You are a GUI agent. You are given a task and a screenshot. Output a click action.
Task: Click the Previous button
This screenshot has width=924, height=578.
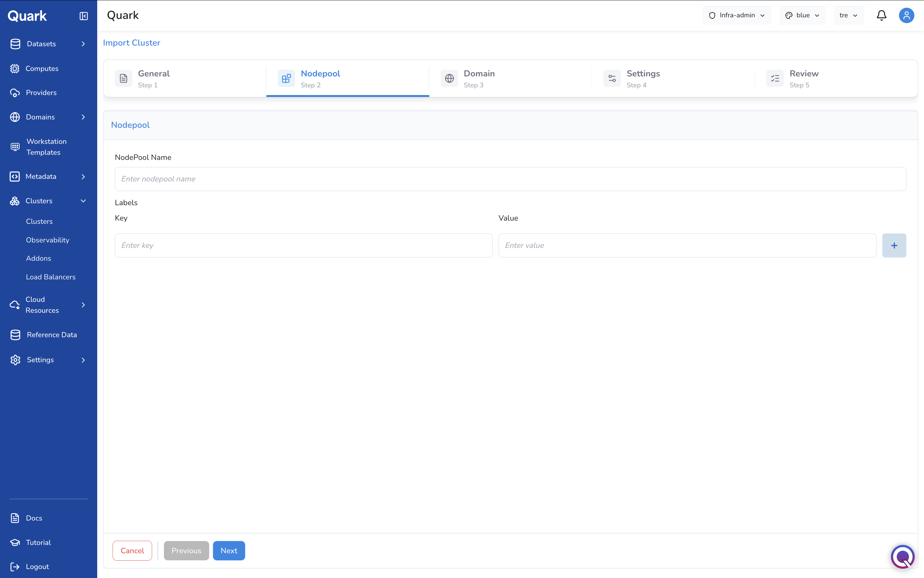point(186,550)
